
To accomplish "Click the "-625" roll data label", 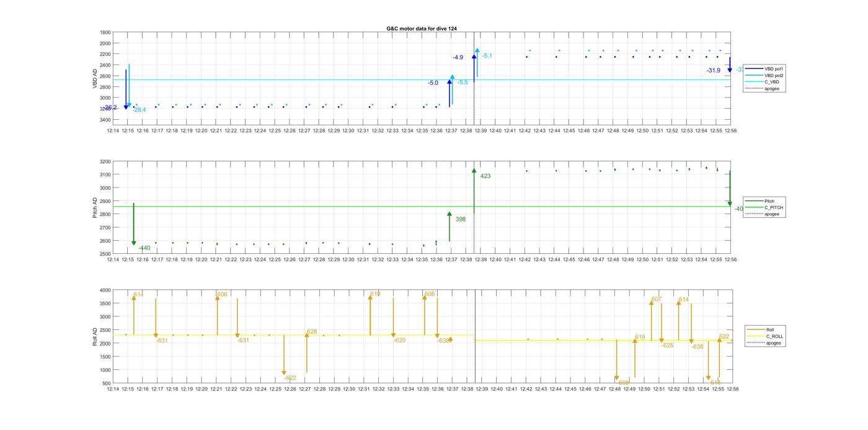I will pos(667,345).
